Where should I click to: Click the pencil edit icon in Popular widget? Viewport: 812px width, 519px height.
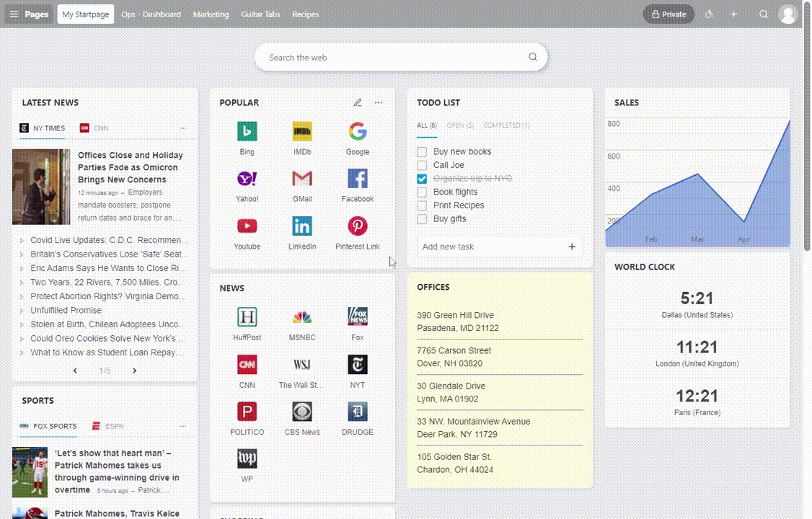(357, 102)
